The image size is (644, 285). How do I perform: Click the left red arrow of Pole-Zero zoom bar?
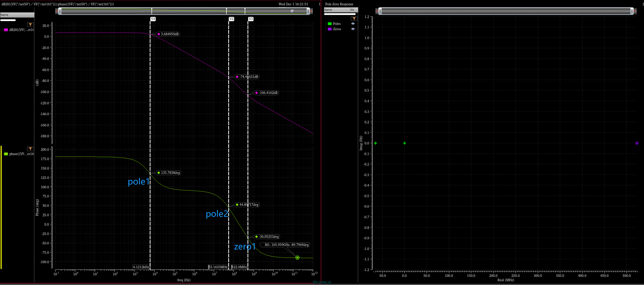(377, 11)
